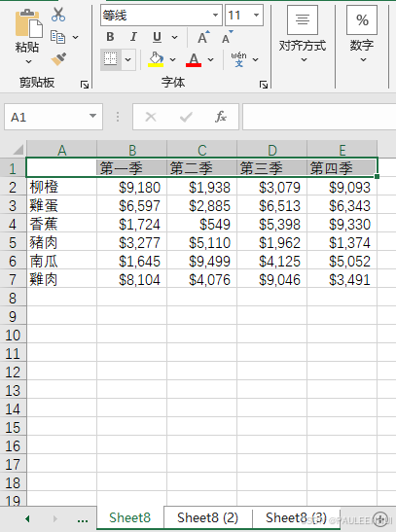Expand the font size dropdown

tap(256, 15)
